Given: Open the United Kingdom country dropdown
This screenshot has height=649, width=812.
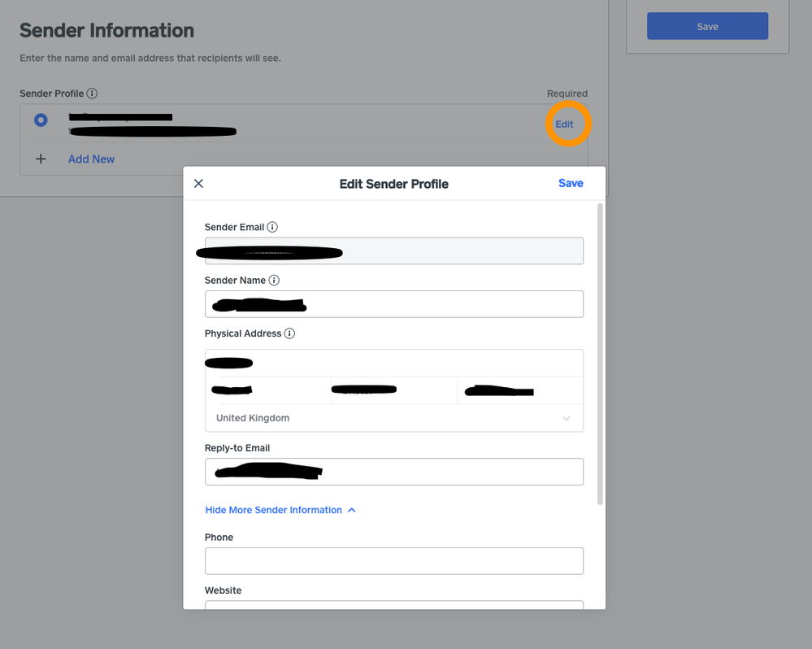Looking at the screenshot, I should pos(394,418).
